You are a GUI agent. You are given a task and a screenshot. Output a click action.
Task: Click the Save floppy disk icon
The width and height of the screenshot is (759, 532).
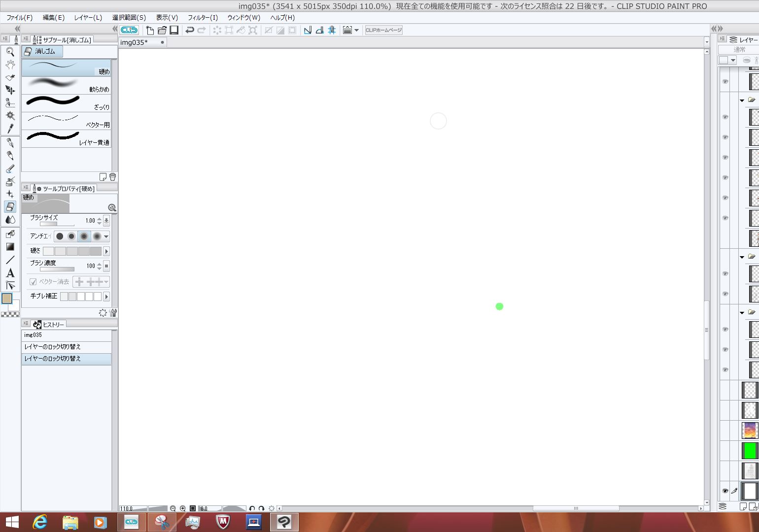[x=174, y=30]
